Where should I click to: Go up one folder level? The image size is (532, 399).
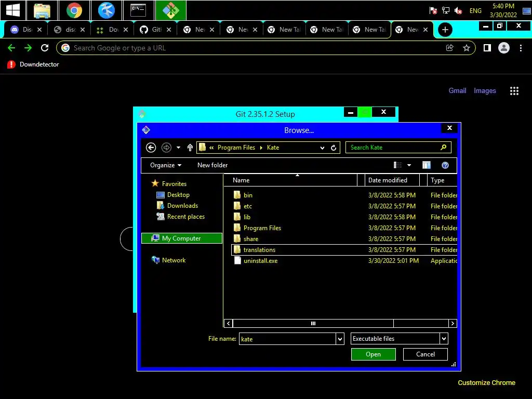tap(190, 148)
